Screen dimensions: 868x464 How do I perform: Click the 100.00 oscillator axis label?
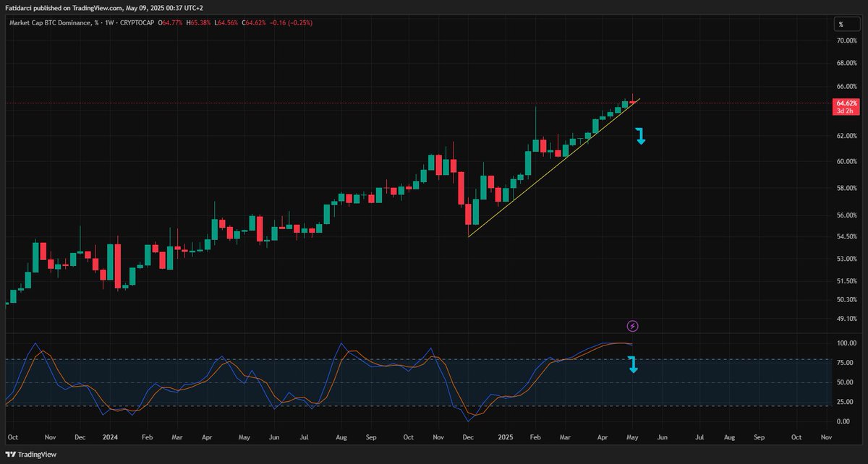(x=846, y=344)
